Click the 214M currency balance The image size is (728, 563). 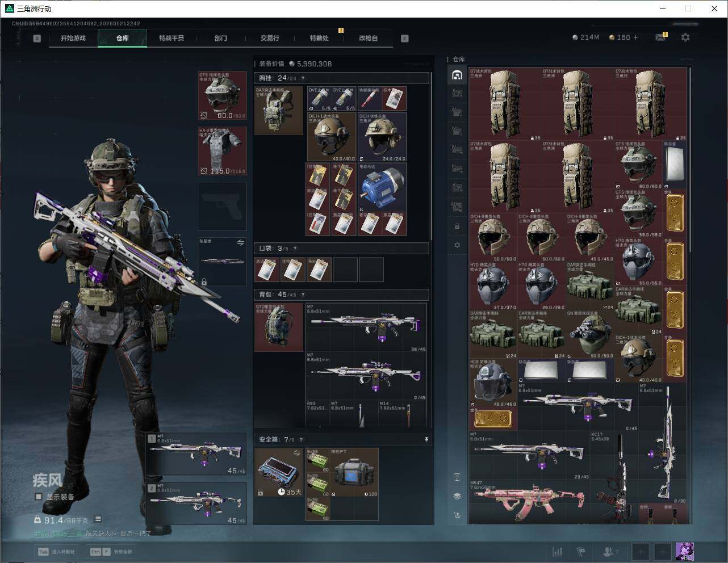click(585, 37)
